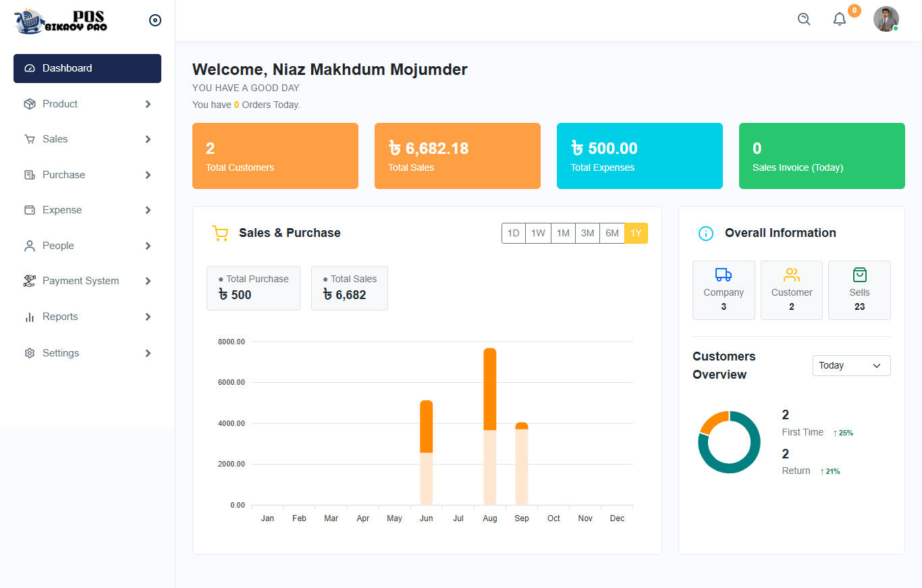Click the Payment System handshake icon
The height and width of the screenshot is (588, 922).
(29, 281)
